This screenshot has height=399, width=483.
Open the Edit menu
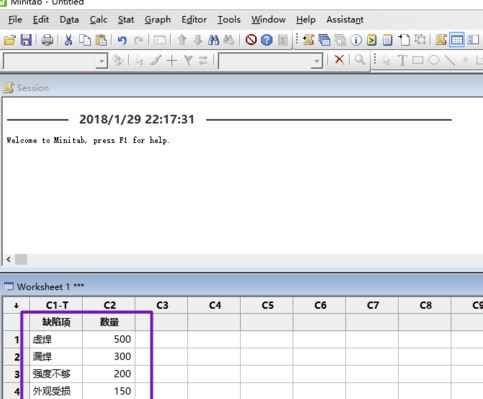point(41,20)
